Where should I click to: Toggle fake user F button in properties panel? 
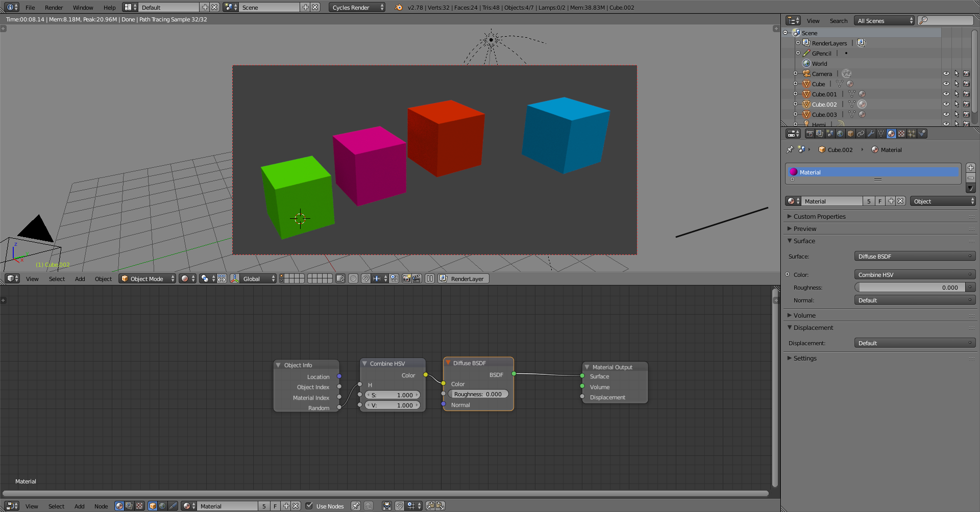880,201
